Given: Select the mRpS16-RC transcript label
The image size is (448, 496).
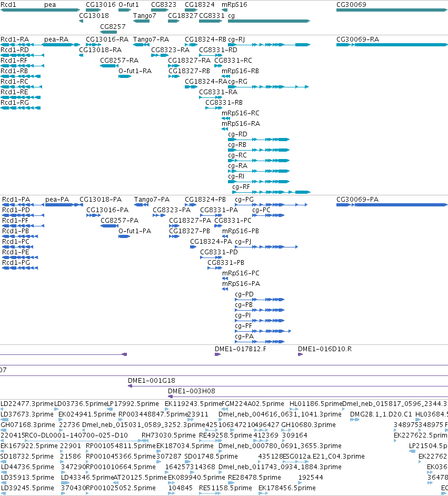Looking at the screenshot, I should [241, 113].
